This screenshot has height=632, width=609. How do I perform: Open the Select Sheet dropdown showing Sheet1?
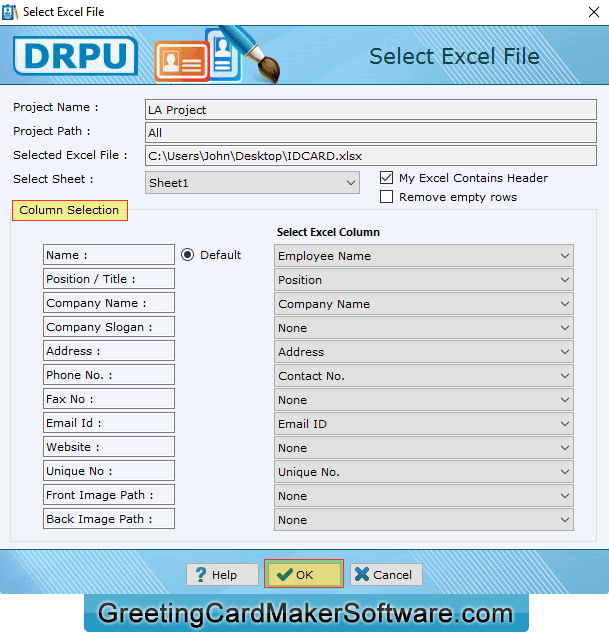[252, 183]
